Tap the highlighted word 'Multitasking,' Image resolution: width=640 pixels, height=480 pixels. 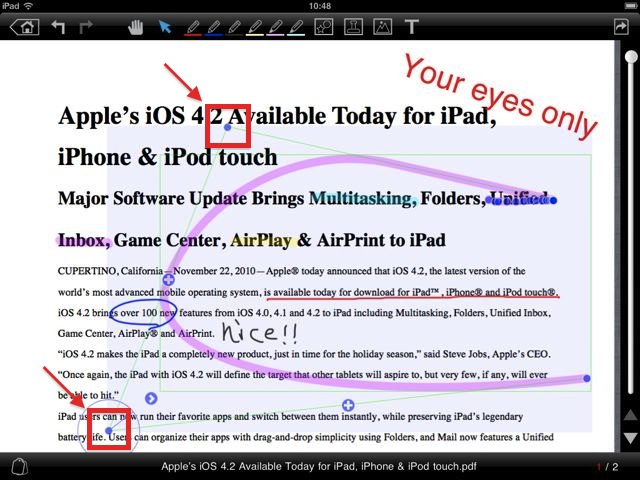point(363,198)
